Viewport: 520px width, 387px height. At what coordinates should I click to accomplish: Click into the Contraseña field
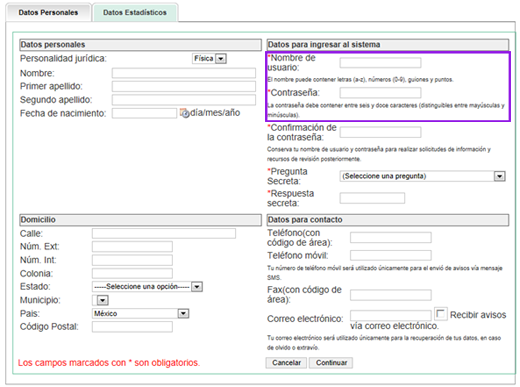click(x=380, y=92)
